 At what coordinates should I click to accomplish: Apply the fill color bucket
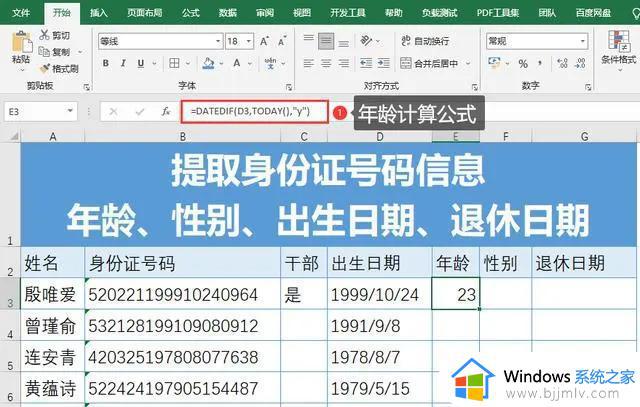click(x=208, y=63)
